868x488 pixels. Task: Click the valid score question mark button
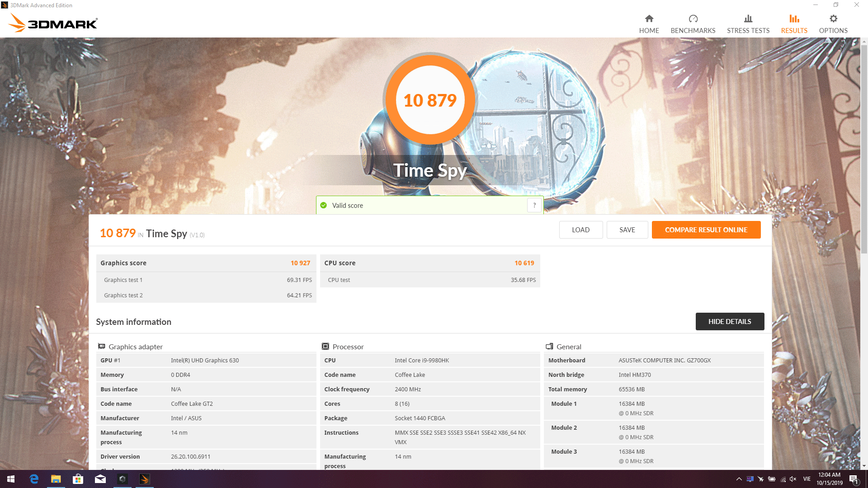coord(534,205)
